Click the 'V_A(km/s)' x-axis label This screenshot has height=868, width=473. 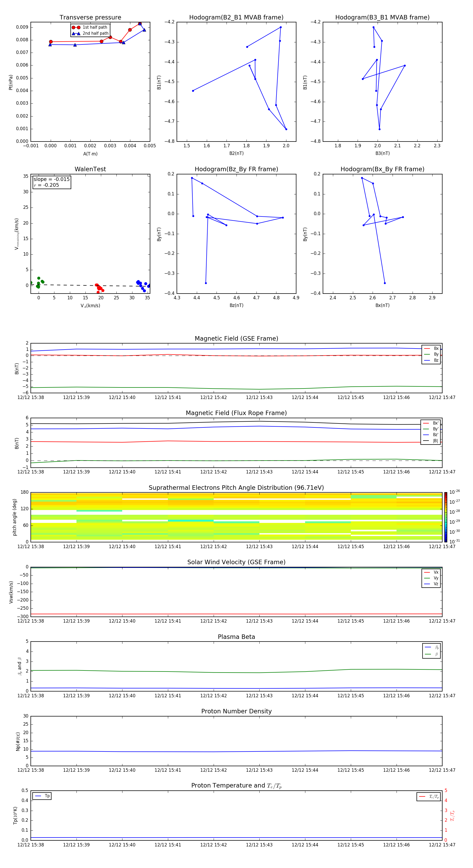pyautogui.click(x=90, y=306)
